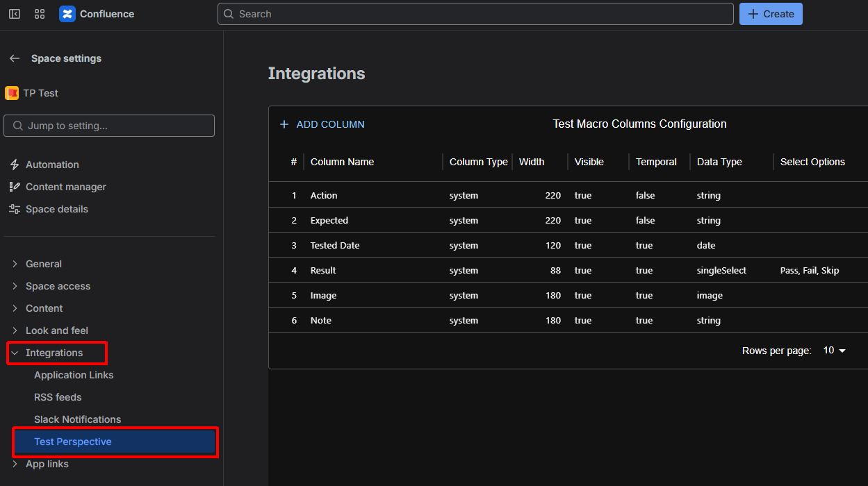Open Application Links settings

click(74, 375)
